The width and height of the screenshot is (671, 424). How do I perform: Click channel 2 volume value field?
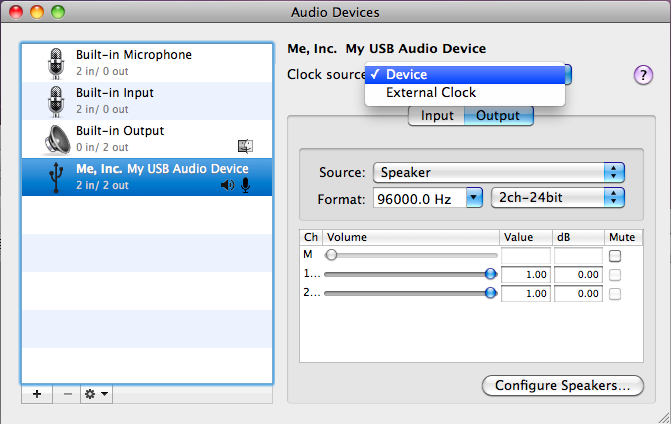click(x=526, y=293)
